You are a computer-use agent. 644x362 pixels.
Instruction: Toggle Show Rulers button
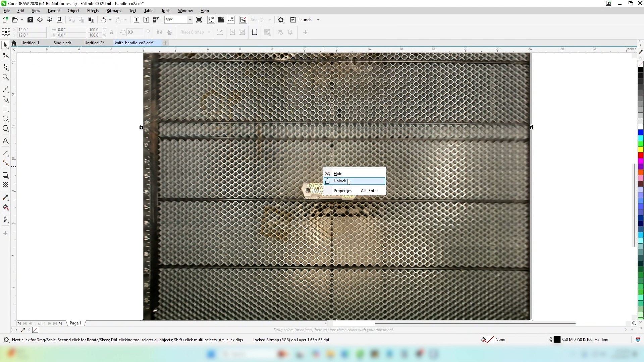pyautogui.click(x=211, y=20)
